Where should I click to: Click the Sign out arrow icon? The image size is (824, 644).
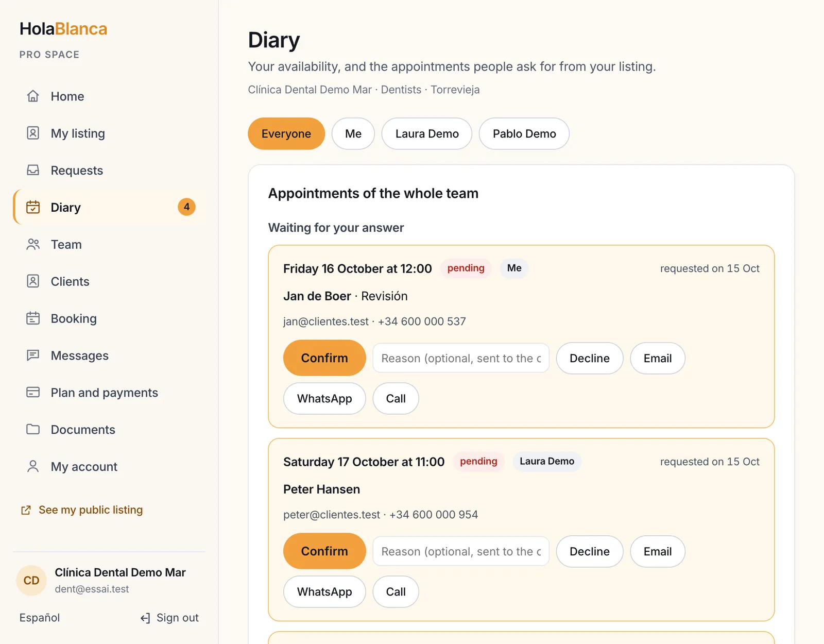pos(145,618)
